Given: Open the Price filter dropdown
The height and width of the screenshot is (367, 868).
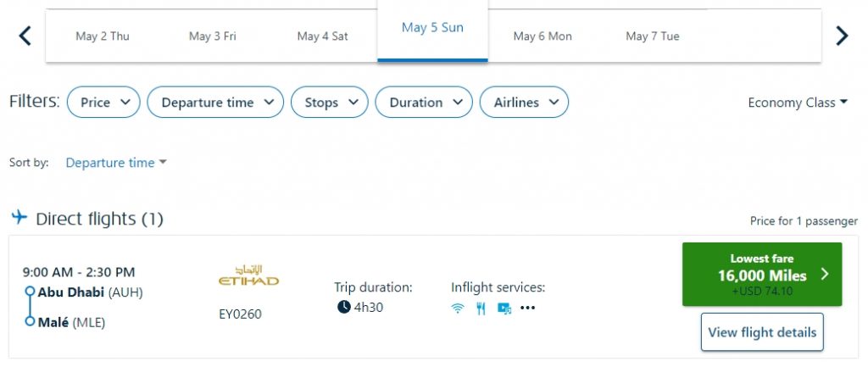Looking at the screenshot, I should coord(103,103).
